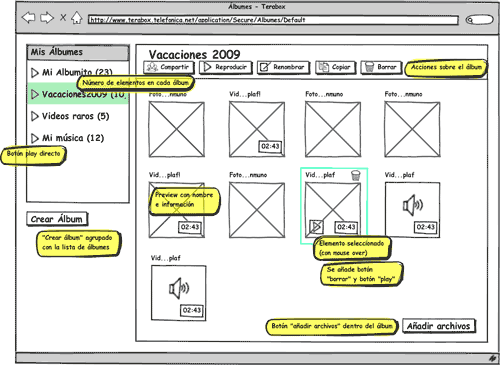Image resolution: width=500 pixels, height=365 pixels.
Task: Play Videos raros with its triangle icon
Action: point(35,116)
